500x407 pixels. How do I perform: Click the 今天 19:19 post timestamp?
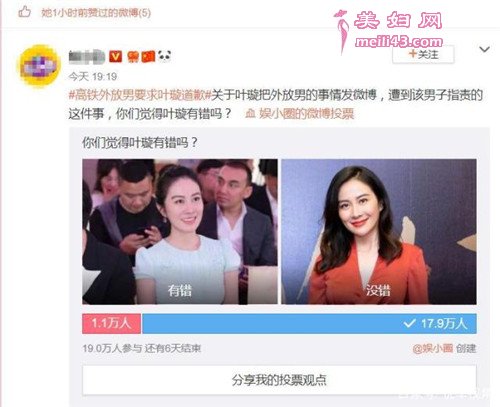93,77
